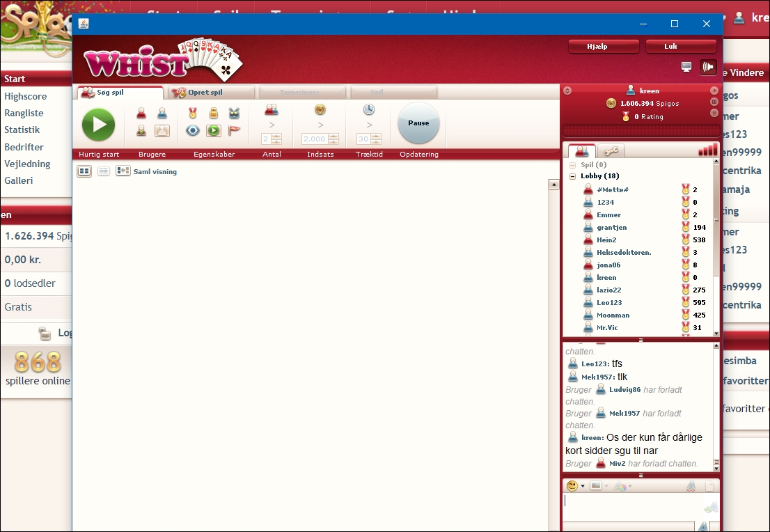
Task: Click the round Pause update button
Action: (418, 123)
